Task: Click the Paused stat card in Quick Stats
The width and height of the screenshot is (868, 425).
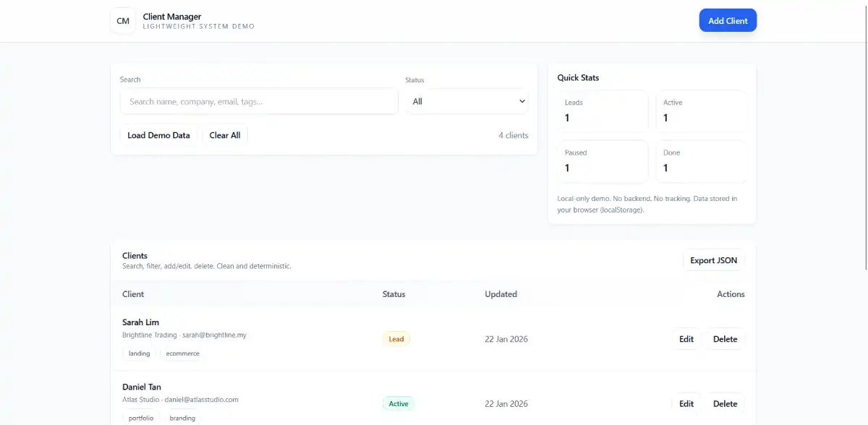Action: click(603, 161)
